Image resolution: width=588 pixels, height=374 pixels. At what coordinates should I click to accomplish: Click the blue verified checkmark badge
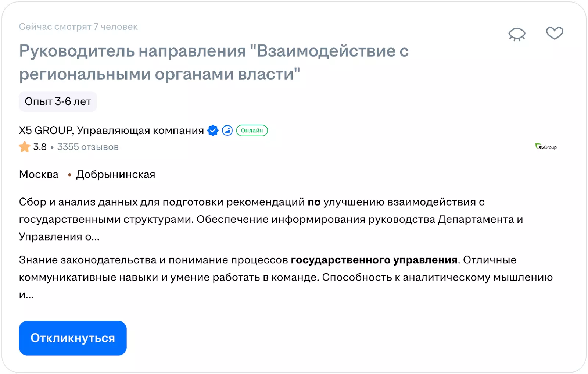(213, 131)
